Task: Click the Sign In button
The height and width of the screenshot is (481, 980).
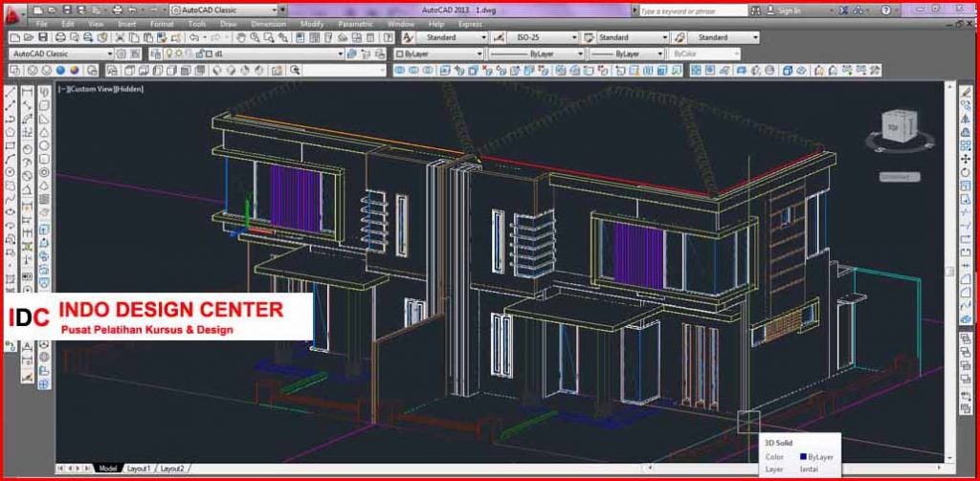Action: pos(783,11)
